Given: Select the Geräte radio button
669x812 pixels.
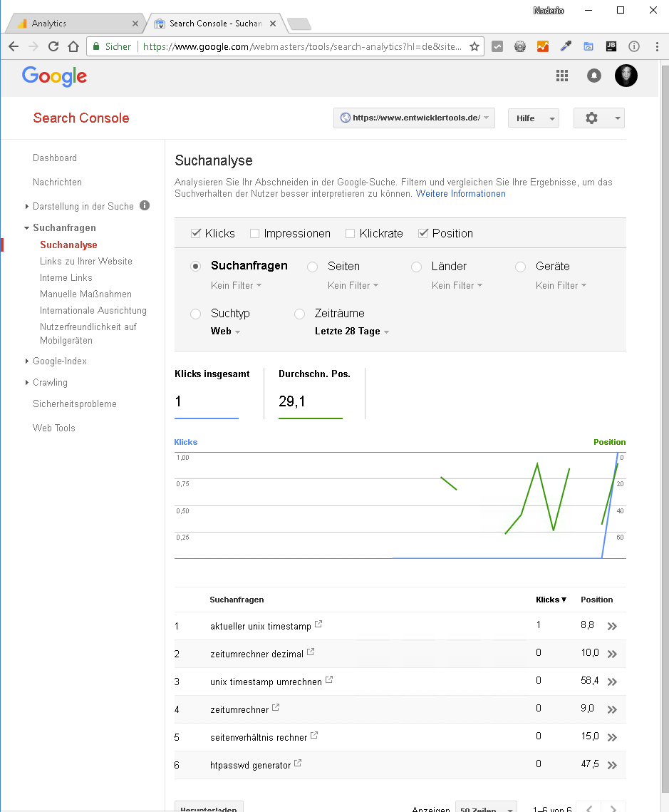Looking at the screenshot, I should point(521,267).
